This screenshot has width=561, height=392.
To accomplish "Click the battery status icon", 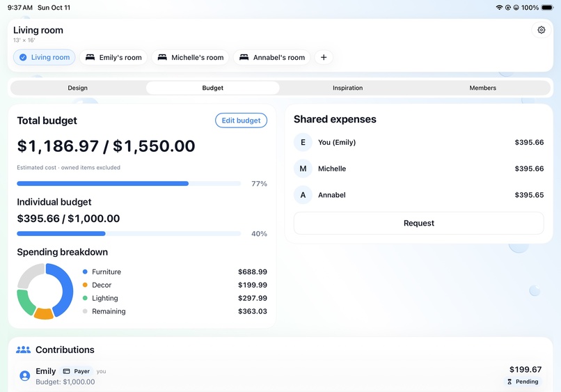I will click(x=547, y=8).
